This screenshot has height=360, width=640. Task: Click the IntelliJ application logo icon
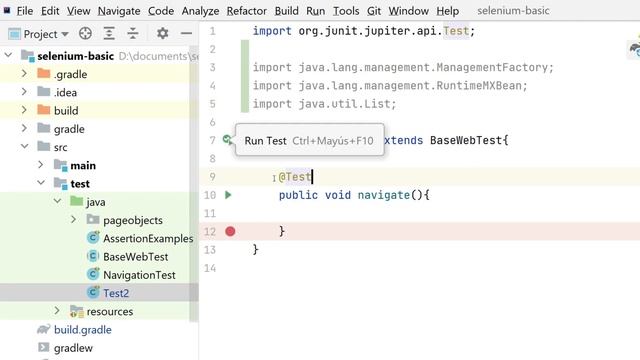coord(7,10)
